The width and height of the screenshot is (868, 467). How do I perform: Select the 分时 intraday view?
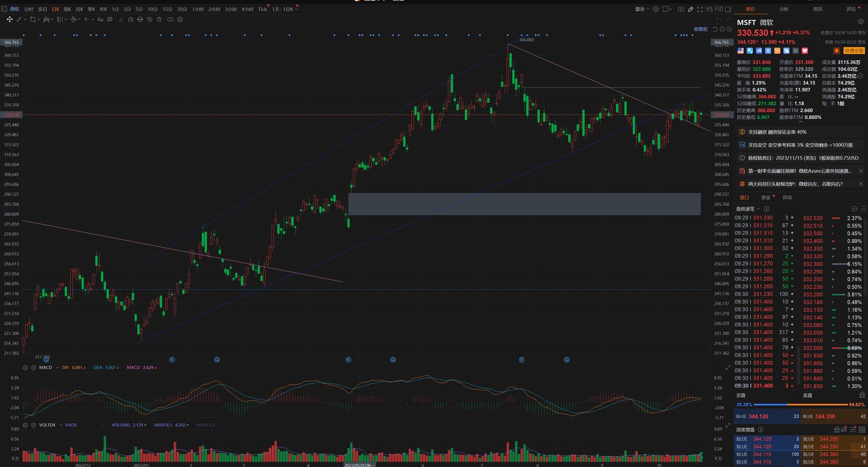click(29, 9)
